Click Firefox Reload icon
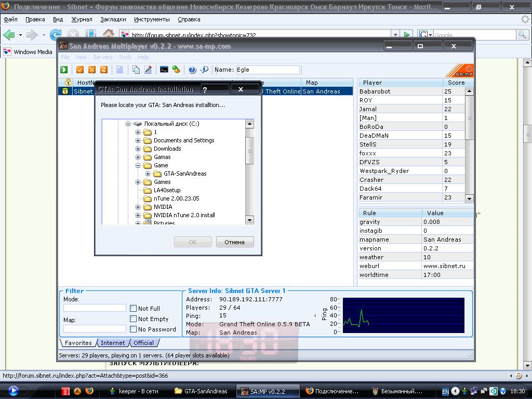The height and width of the screenshot is (399, 532). (x=55, y=34)
